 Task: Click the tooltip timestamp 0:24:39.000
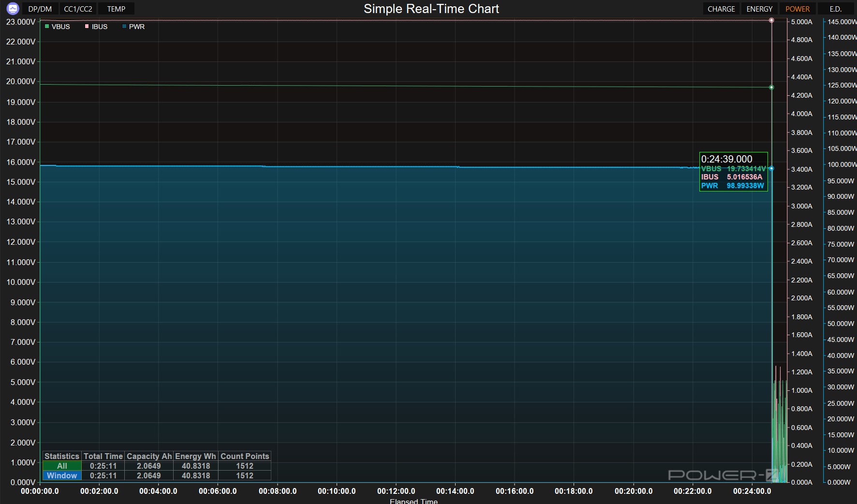coord(727,159)
